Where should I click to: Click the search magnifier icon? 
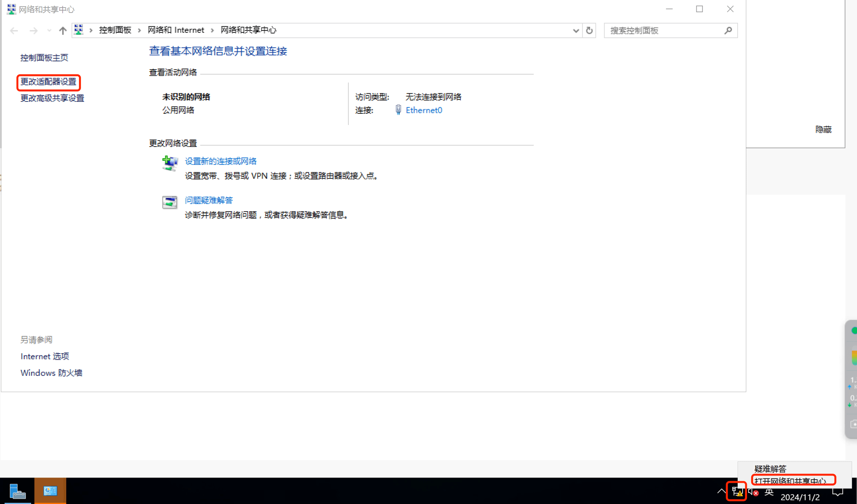728,31
